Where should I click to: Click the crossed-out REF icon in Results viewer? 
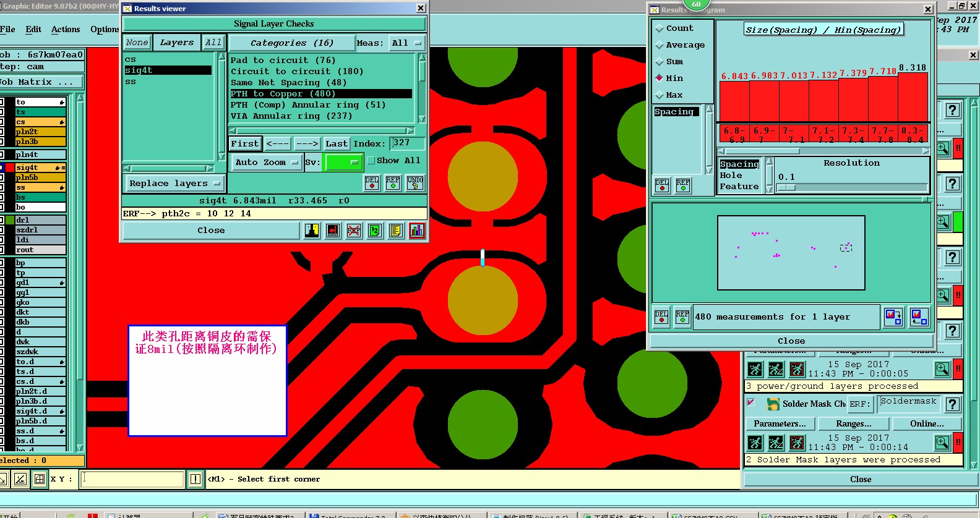[x=354, y=231]
